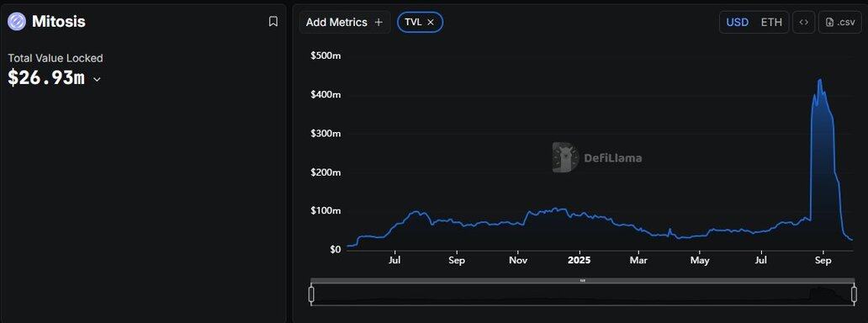This screenshot has height=323, width=868.
Task: Click the left handle of range slider
Action: pos(311,294)
